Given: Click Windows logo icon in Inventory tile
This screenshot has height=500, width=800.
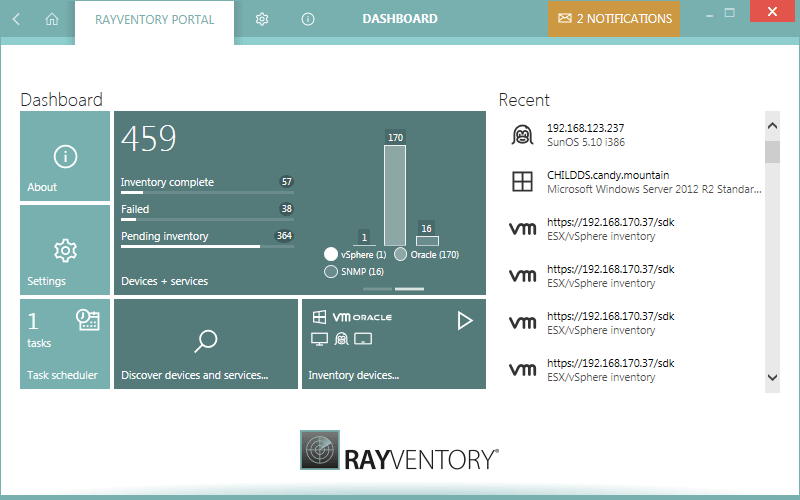Looking at the screenshot, I should coord(319,317).
